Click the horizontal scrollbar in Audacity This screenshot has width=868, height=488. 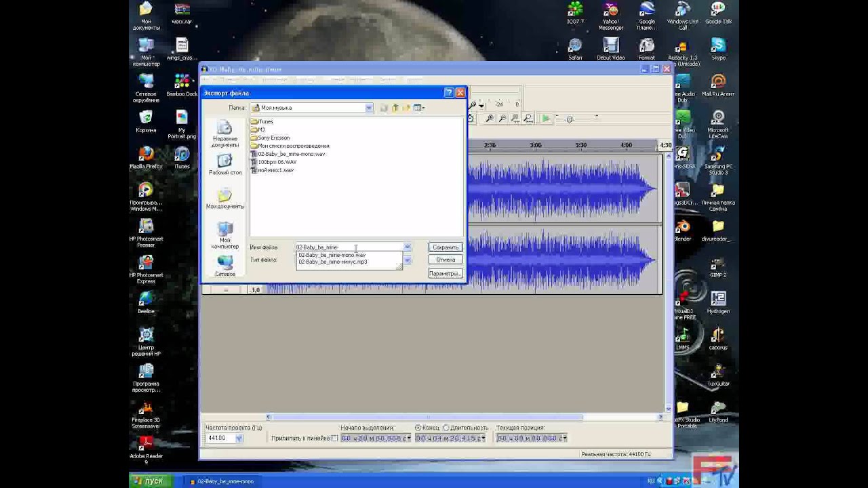(427, 417)
